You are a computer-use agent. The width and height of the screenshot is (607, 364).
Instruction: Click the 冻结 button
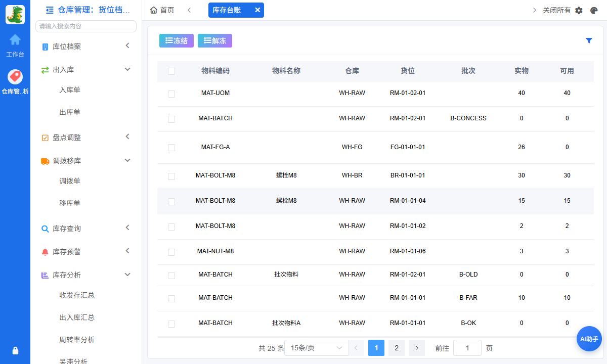(177, 41)
